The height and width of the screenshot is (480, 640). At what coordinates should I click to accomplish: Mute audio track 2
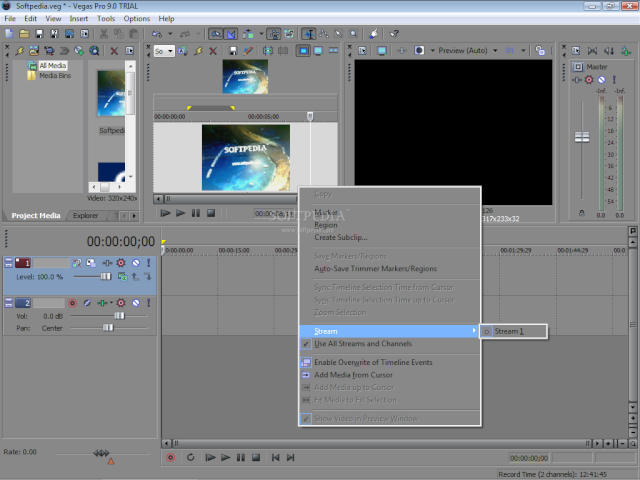136,303
